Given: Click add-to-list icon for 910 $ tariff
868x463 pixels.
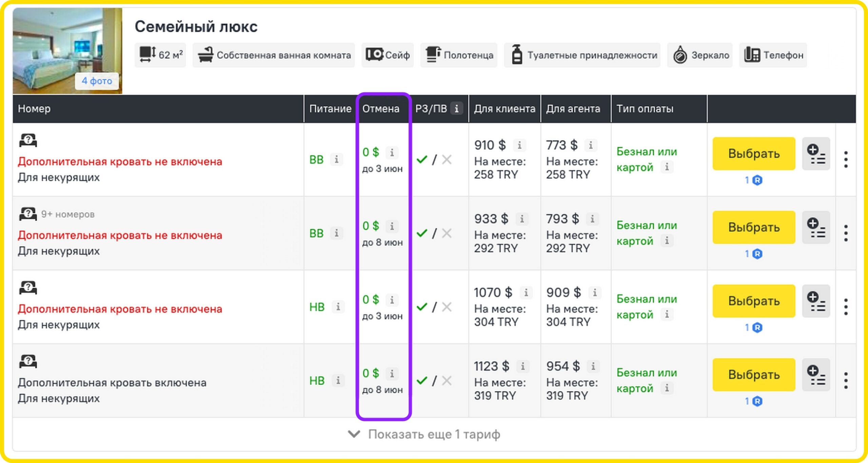Looking at the screenshot, I should click(x=816, y=154).
